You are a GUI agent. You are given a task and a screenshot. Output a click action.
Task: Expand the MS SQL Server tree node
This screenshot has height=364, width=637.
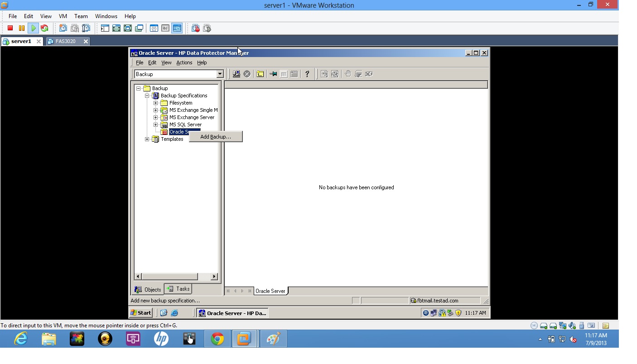155,124
